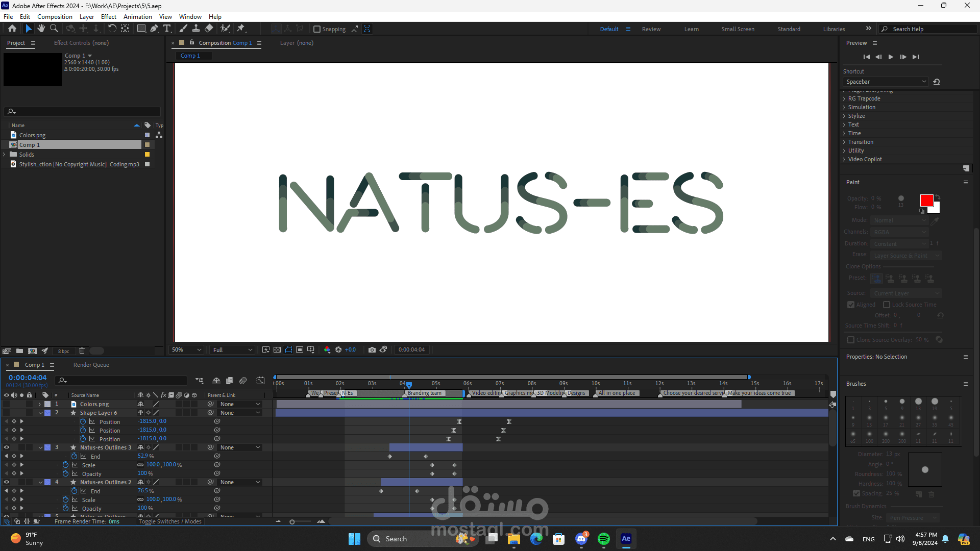This screenshot has width=980, height=551.
Task: Open the 50% magnification dropdown
Action: 187,350
